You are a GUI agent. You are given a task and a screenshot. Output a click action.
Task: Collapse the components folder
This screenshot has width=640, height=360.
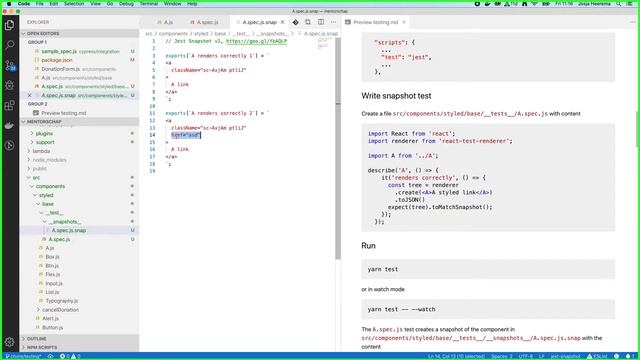[50, 187]
